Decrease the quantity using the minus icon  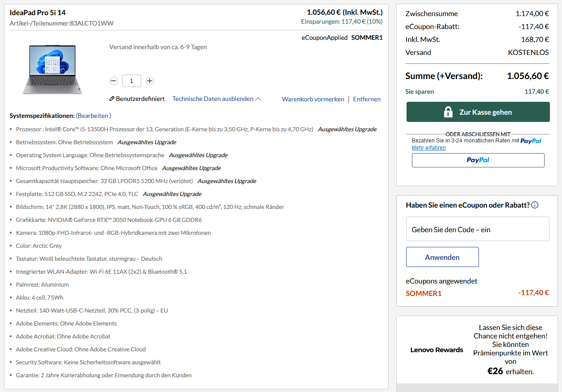click(x=113, y=81)
